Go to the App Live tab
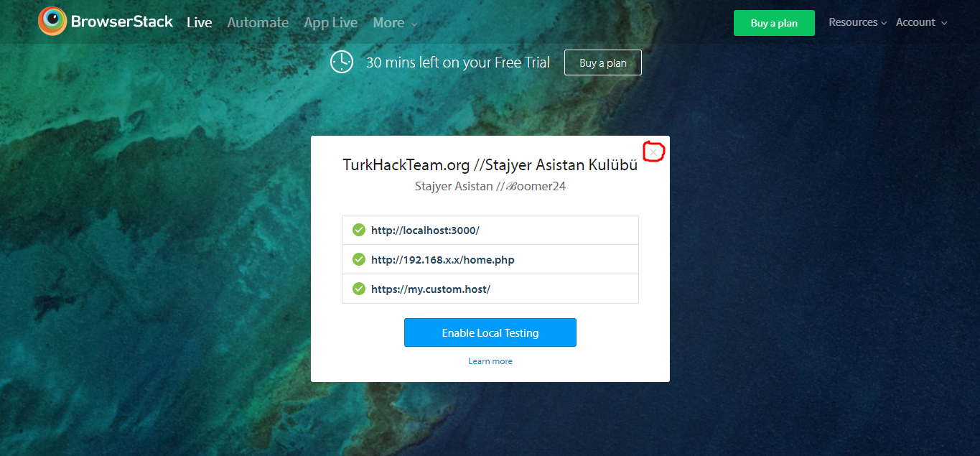Viewport: 980px width, 456px height. (330, 22)
